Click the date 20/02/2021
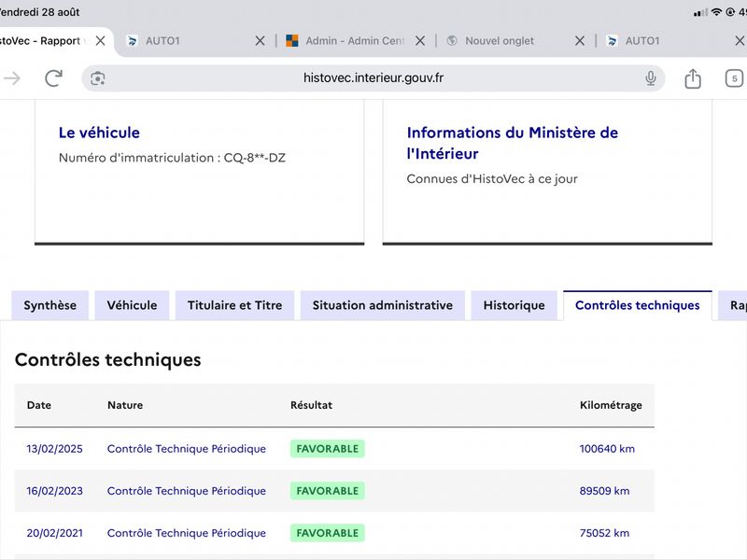 point(54,533)
